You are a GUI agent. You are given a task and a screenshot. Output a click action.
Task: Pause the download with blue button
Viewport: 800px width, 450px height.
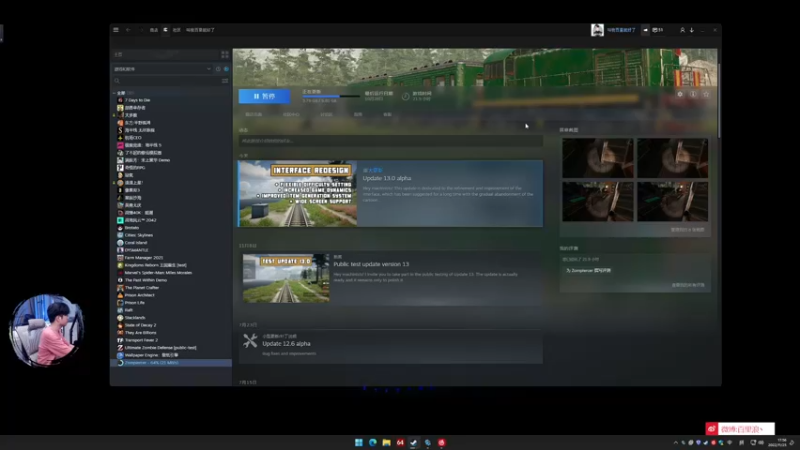(x=264, y=96)
